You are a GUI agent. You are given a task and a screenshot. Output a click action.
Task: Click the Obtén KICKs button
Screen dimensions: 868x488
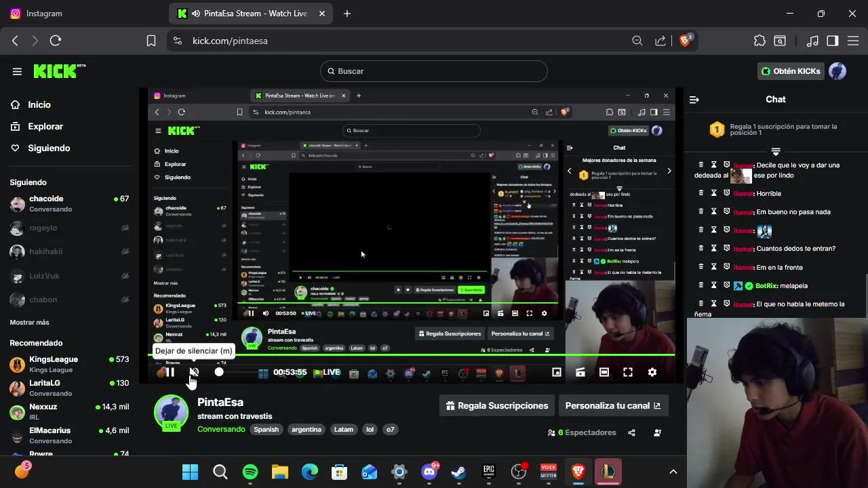[x=790, y=71]
